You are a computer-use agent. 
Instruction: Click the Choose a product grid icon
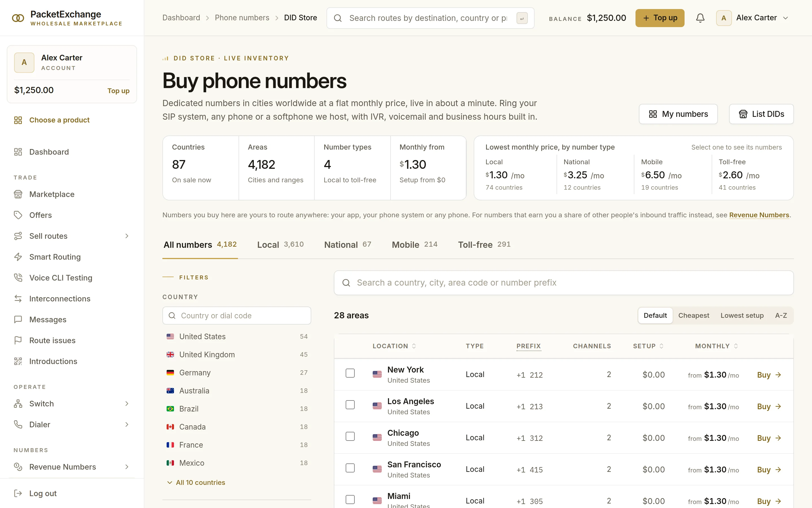pyautogui.click(x=18, y=120)
